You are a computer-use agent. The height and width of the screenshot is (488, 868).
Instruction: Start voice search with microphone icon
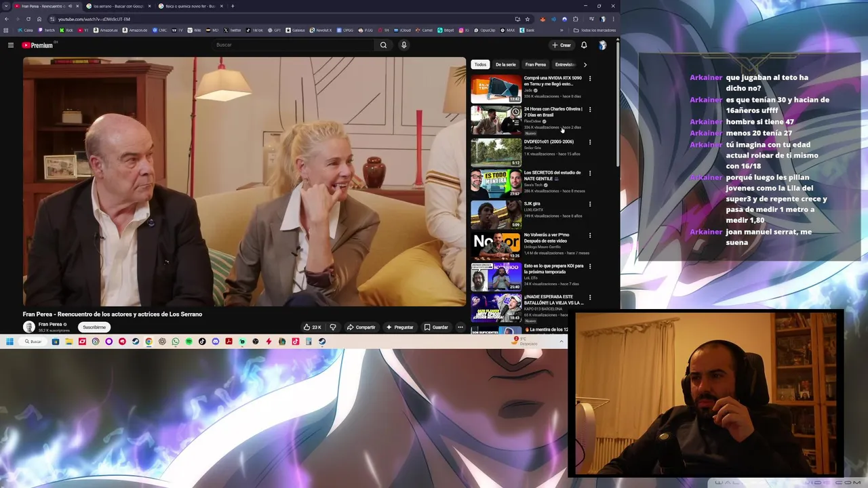[x=403, y=45]
